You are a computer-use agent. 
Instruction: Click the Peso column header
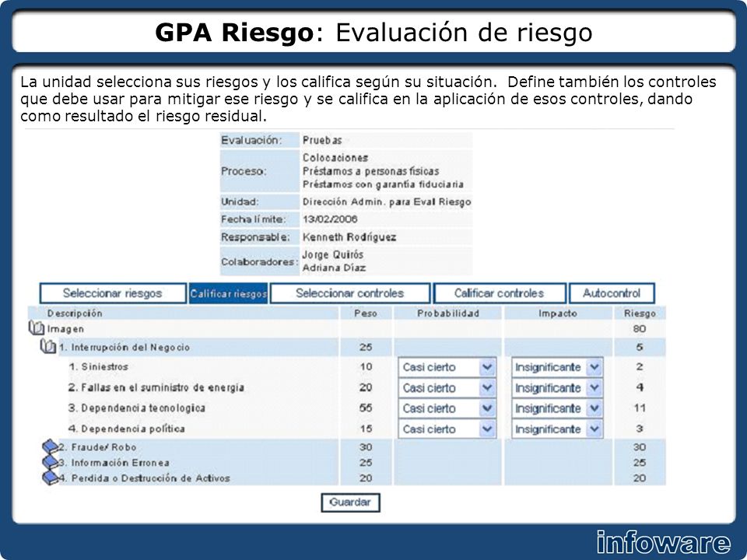click(x=366, y=313)
